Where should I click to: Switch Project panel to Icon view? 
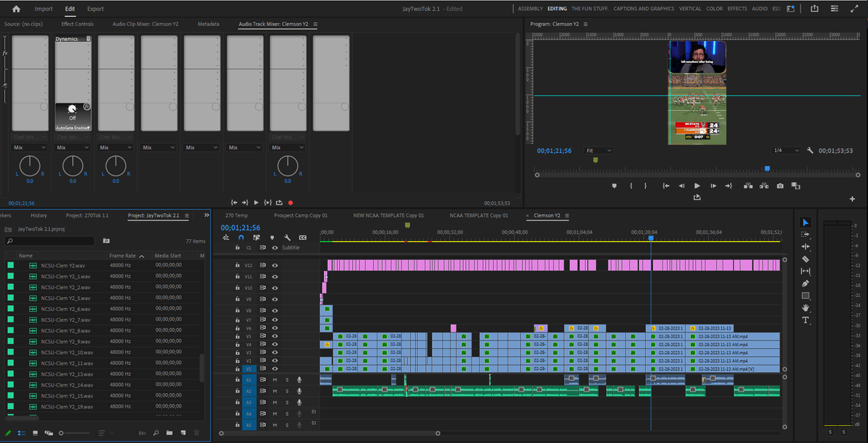35,432
